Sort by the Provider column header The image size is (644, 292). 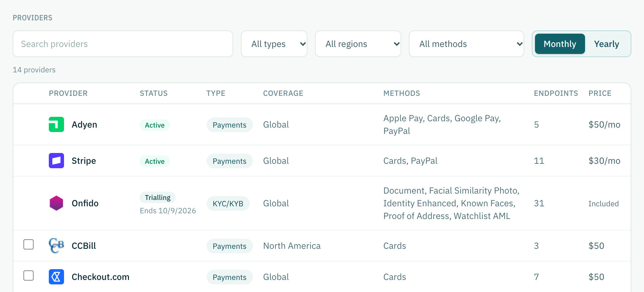click(x=68, y=93)
